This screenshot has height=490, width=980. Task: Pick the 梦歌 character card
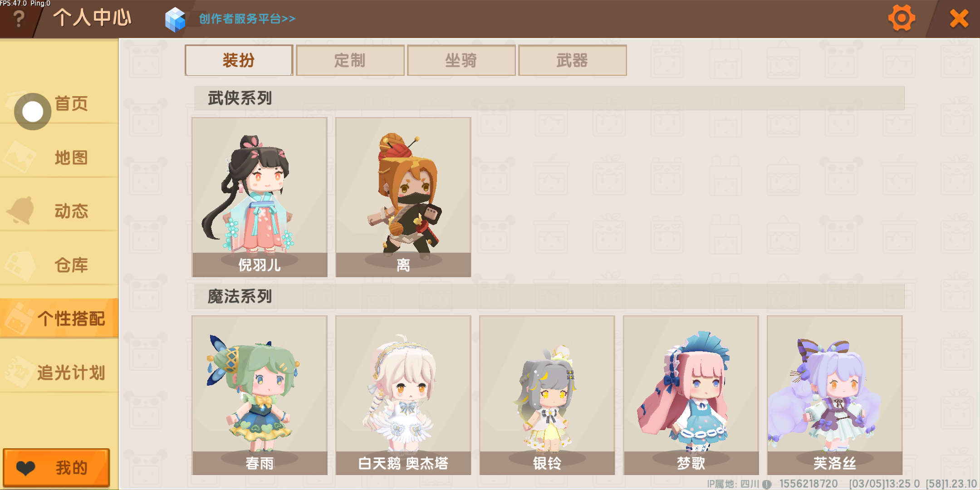click(691, 396)
